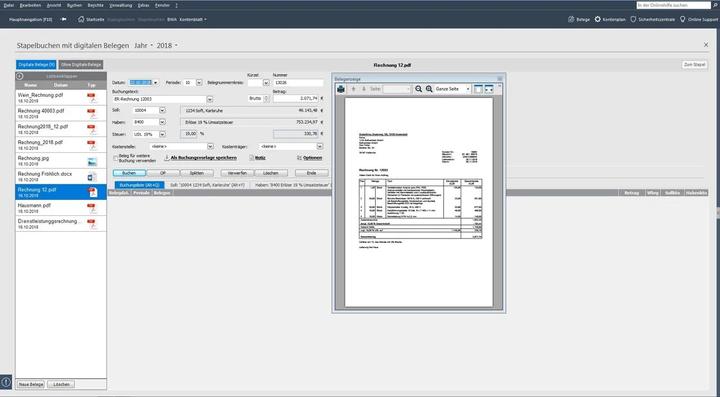This screenshot has width=720, height=397.
Task: Go to previous page in Beleganzeige
Action: tap(354, 89)
